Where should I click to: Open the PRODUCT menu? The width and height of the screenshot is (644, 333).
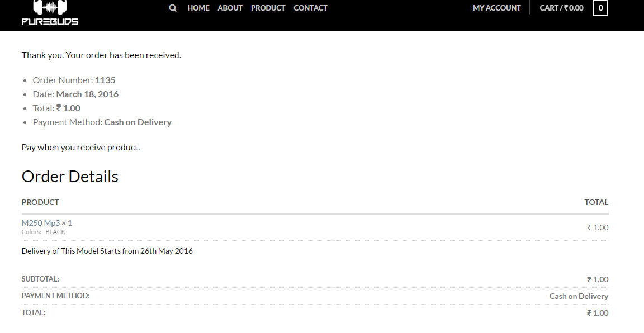[x=268, y=8]
